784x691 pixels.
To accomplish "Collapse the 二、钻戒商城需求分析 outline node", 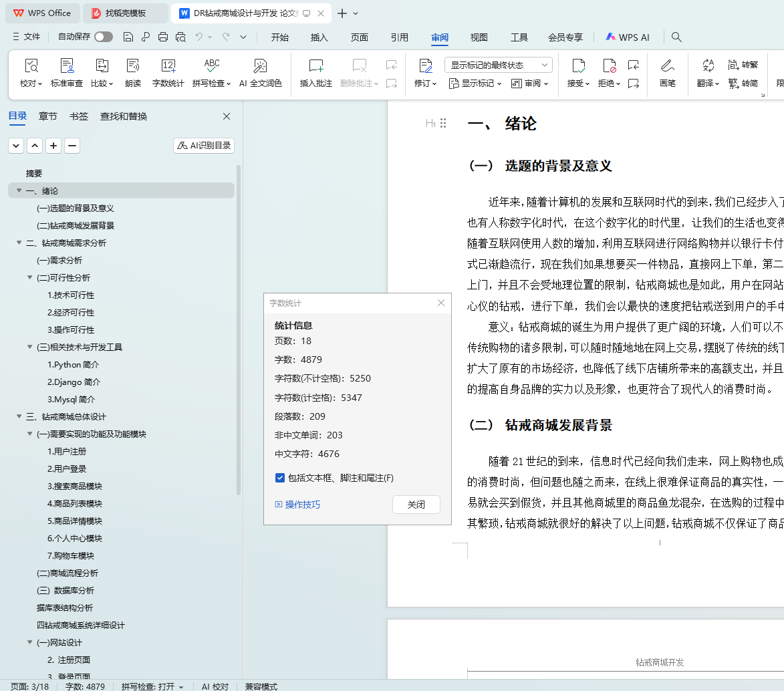I will 19,243.
